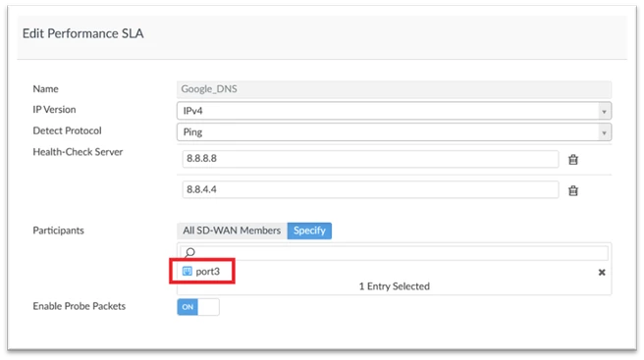Edit the 8.8.8.8 server address field

coord(370,159)
